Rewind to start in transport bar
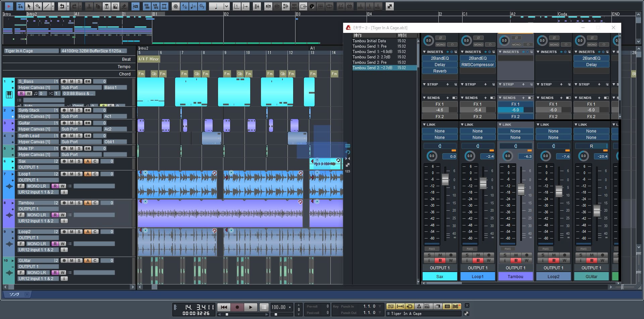The height and width of the screenshot is (319, 644). click(224, 307)
